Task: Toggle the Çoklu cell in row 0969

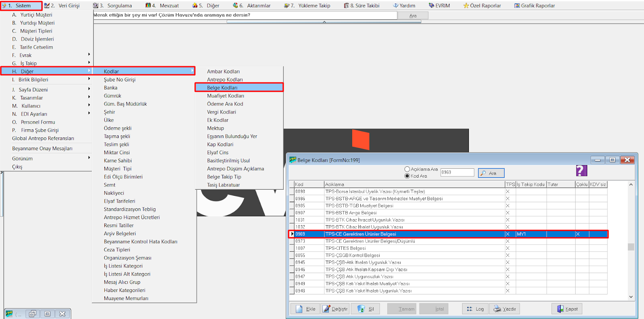Action: pos(582,234)
